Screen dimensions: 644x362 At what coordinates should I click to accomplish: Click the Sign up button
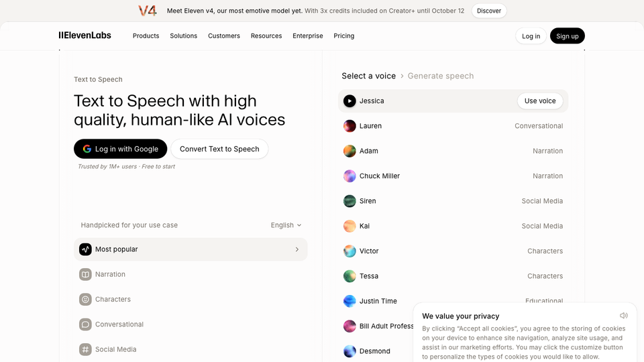[x=568, y=36]
